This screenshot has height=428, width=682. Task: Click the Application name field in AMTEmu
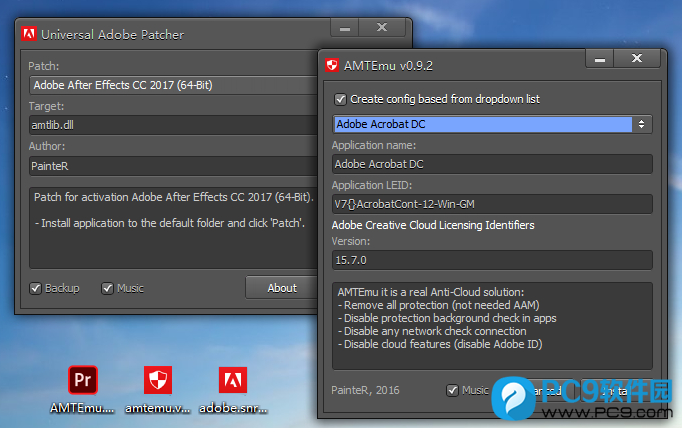point(492,164)
